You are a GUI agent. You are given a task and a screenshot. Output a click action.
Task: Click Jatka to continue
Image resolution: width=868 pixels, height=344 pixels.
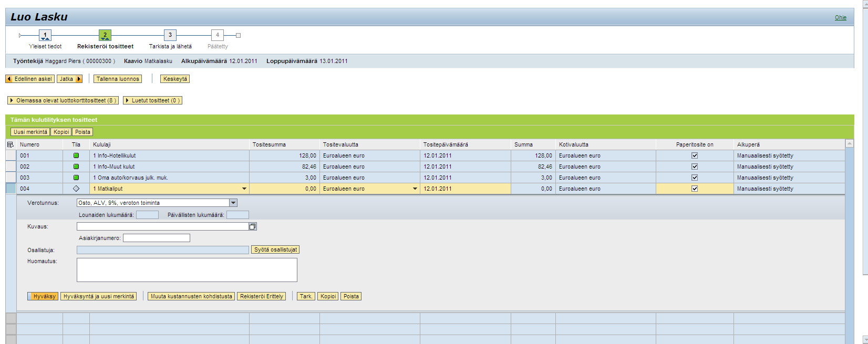70,79
